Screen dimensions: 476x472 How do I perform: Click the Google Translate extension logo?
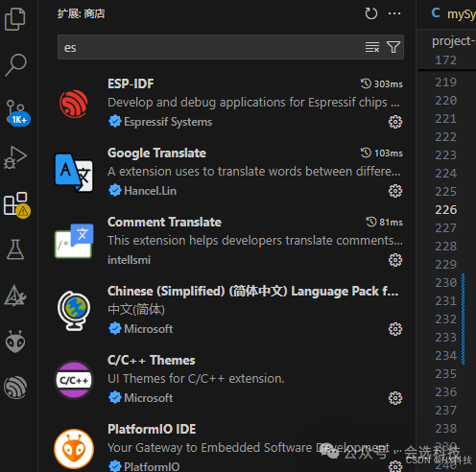click(74, 173)
